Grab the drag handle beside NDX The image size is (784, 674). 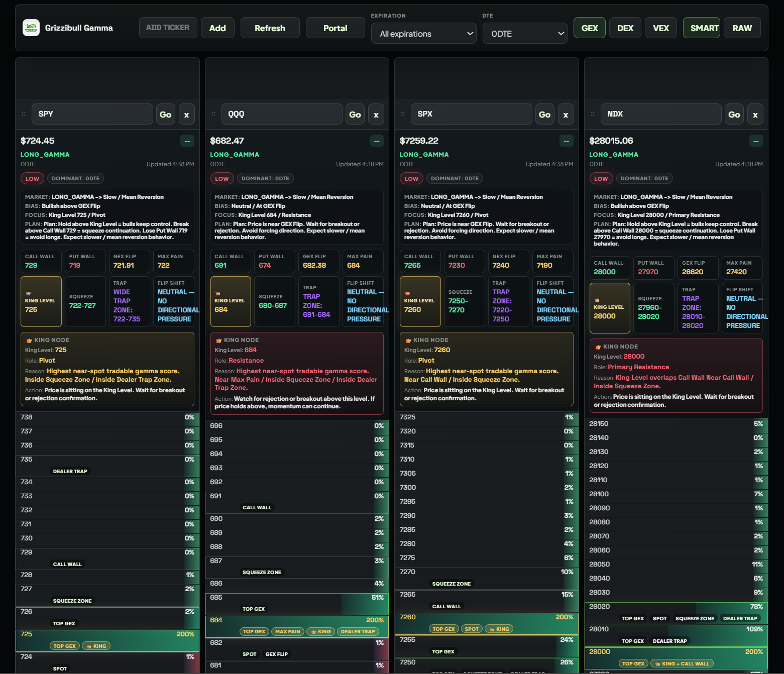point(593,114)
